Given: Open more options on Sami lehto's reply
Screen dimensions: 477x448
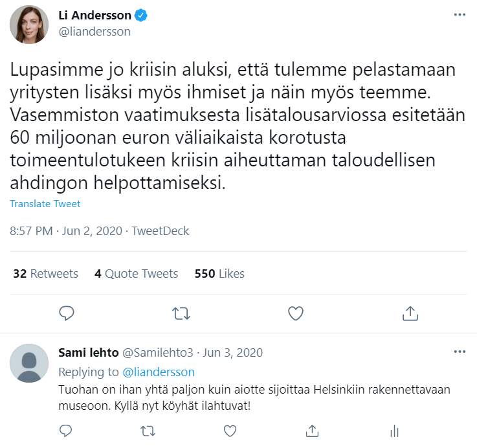Looking at the screenshot, I should pos(460,352).
